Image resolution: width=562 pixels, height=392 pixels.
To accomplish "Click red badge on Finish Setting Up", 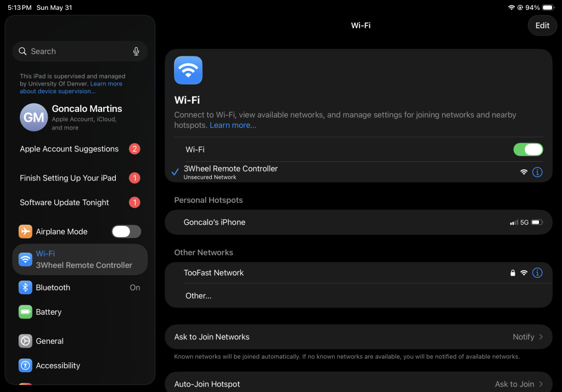I will click(135, 178).
